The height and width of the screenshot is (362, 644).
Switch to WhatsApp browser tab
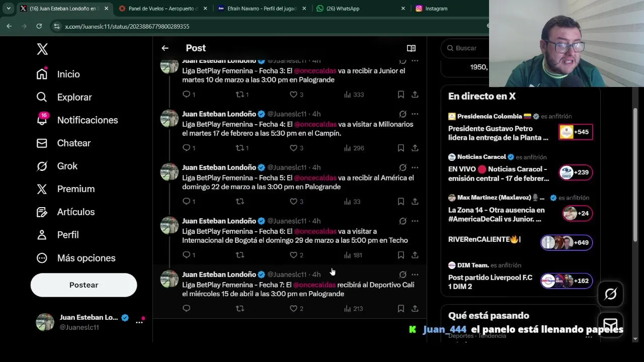[361, 9]
